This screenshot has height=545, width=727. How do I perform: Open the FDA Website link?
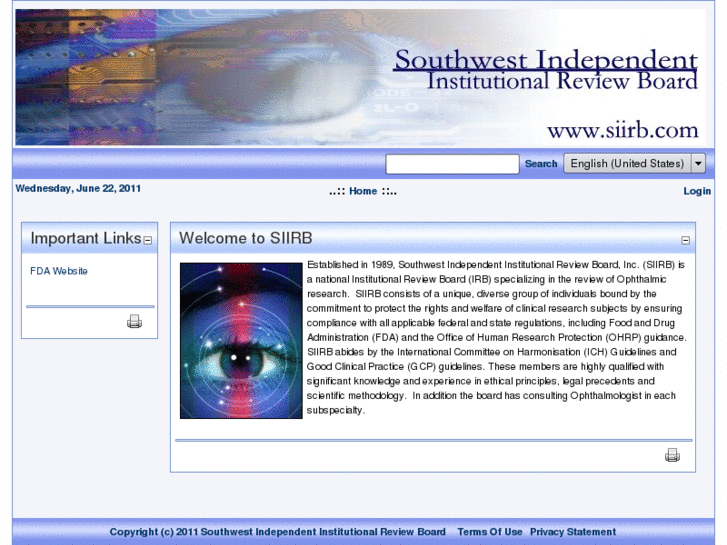click(59, 271)
